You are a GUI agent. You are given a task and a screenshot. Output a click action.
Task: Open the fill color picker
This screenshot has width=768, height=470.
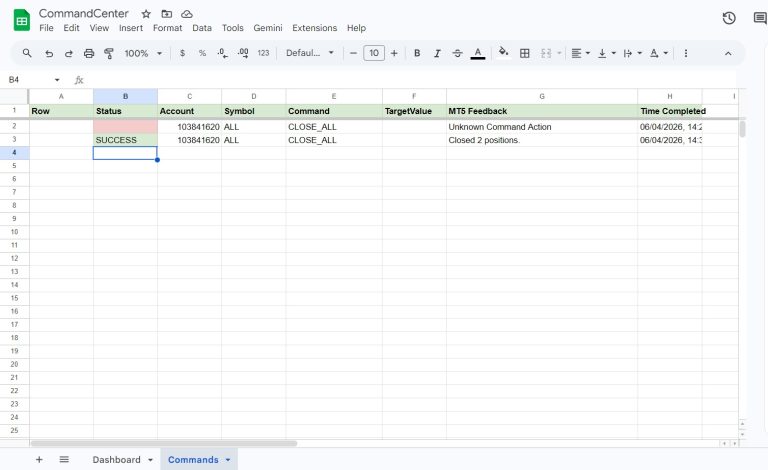(x=504, y=52)
